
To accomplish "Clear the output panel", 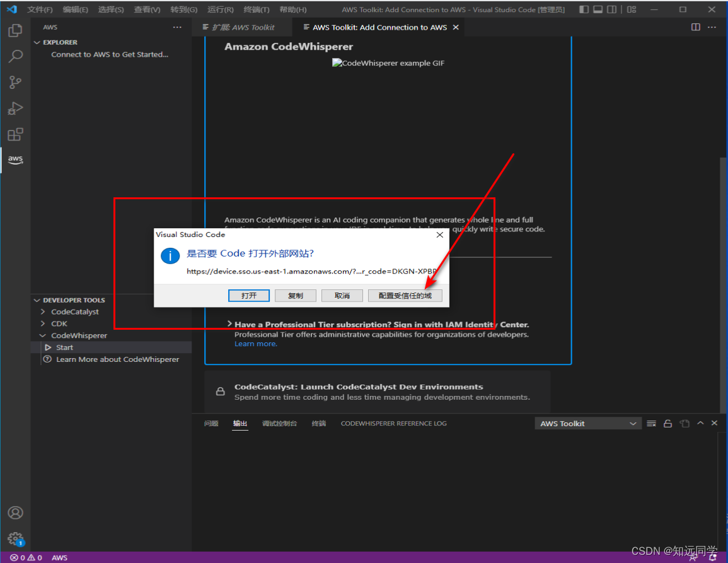I will tap(651, 424).
